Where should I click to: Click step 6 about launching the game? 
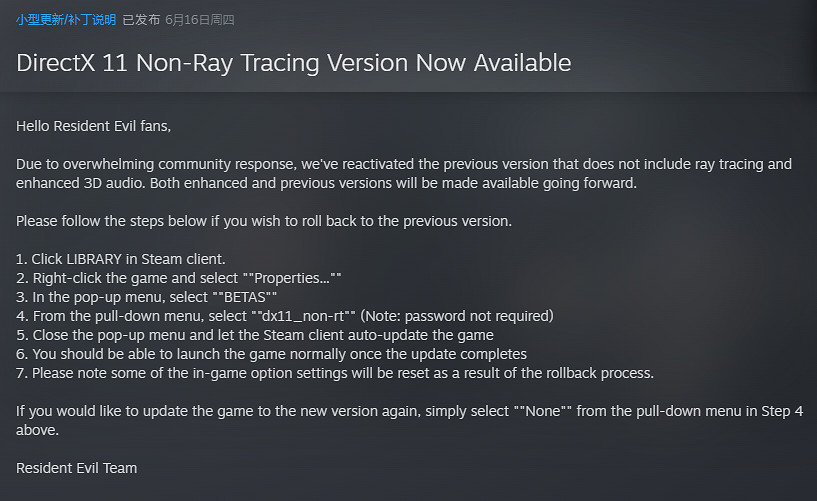272,354
